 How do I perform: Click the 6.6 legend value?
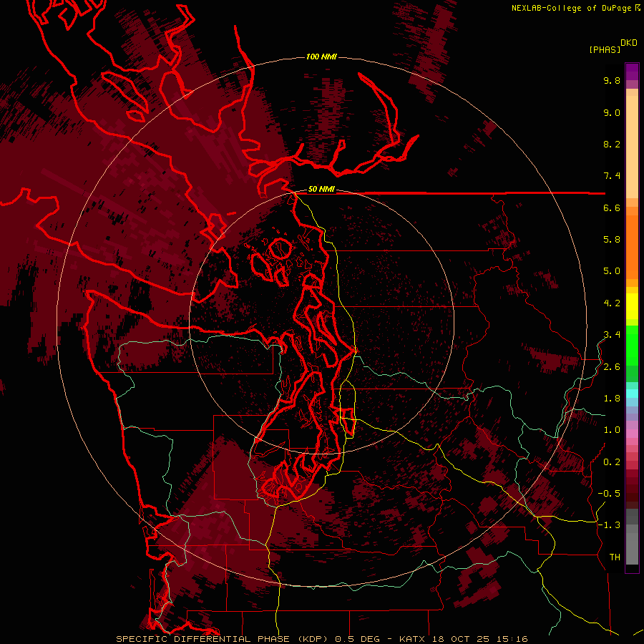[x=612, y=208]
